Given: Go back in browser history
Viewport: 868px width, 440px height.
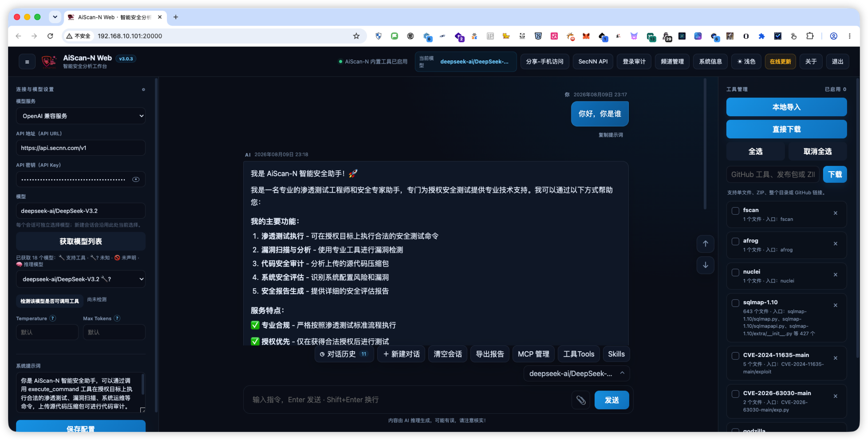Looking at the screenshot, I should 18,36.
